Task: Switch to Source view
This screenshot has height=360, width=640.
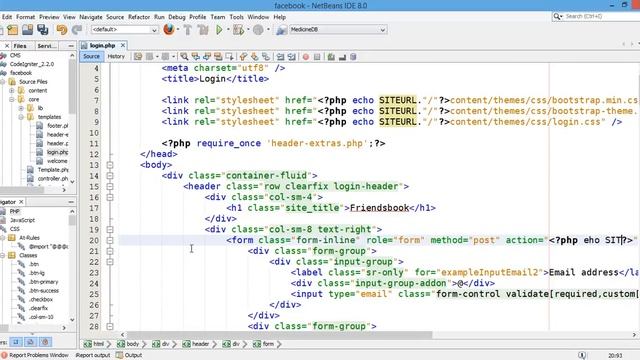Action: pyautogui.click(x=91, y=57)
